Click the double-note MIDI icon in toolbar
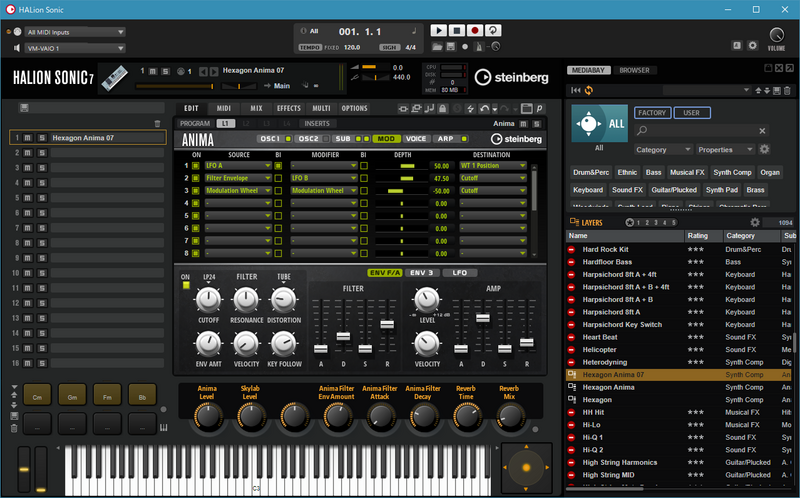Viewport: 800px width, 498px height. [429, 108]
